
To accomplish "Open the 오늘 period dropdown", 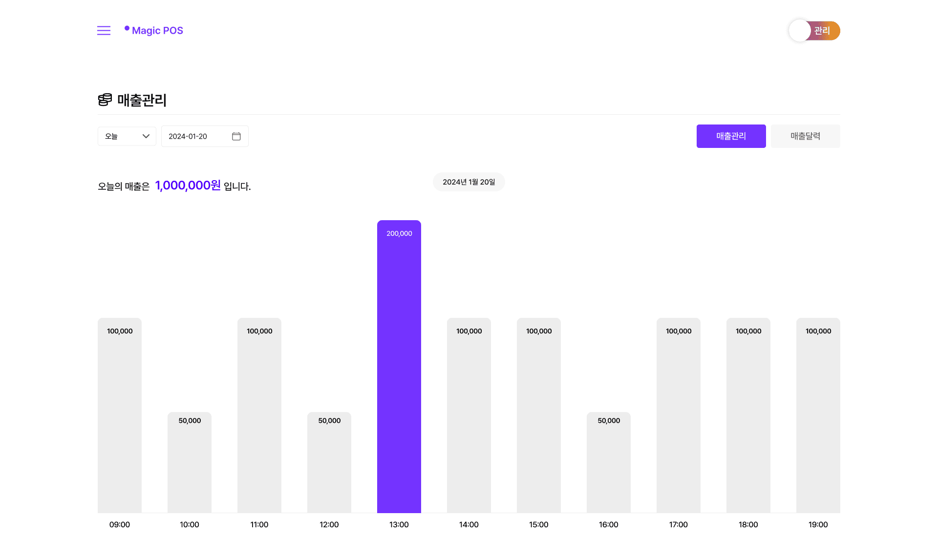I will (127, 136).
